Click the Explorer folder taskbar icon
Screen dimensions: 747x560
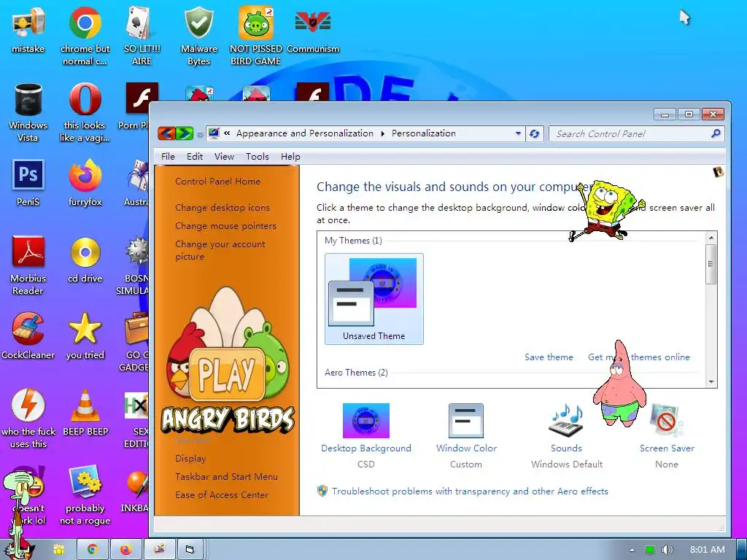coord(58,550)
